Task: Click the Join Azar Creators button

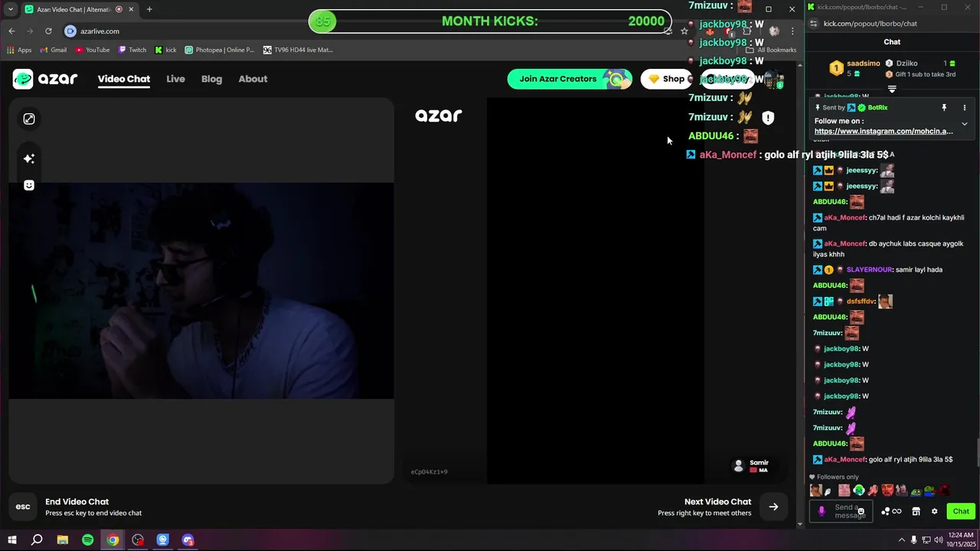Action: pos(570,79)
